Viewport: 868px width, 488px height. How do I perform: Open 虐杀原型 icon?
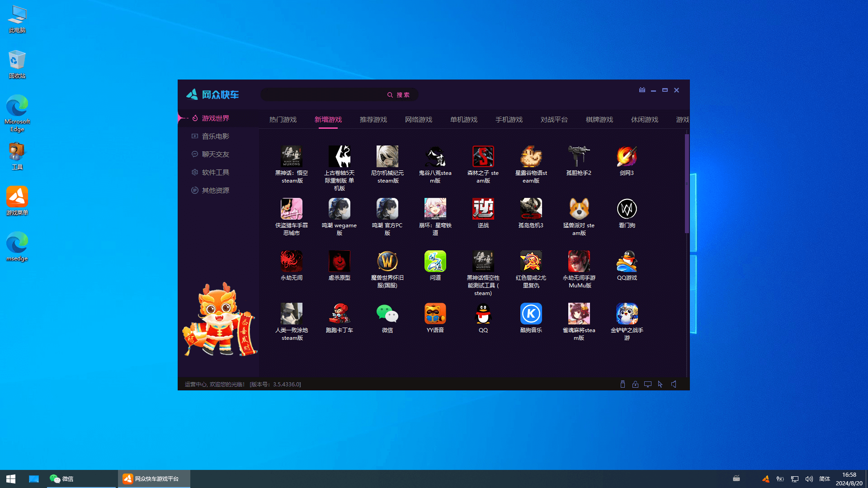tap(340, 261)
